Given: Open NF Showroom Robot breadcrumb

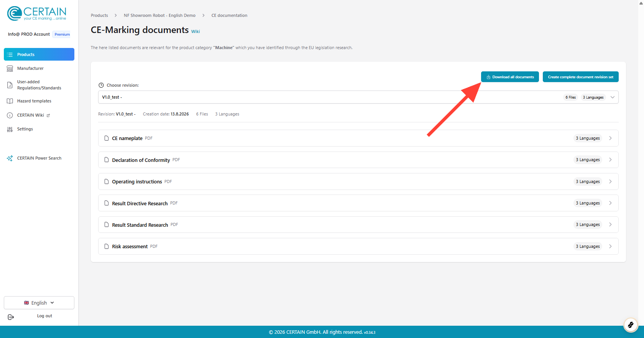Looking at the screenshot, I should pyautogui.click(x=159, y=15).
